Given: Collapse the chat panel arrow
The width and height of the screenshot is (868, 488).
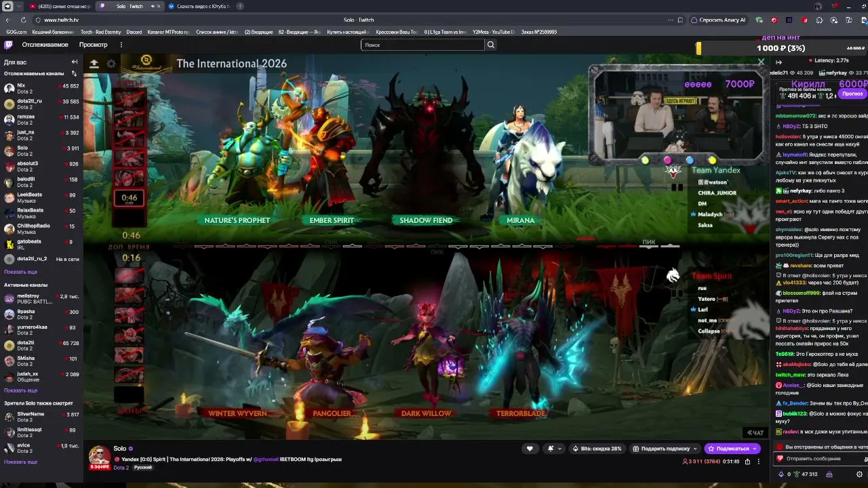Looking at the screenshot, I should 778,62.
